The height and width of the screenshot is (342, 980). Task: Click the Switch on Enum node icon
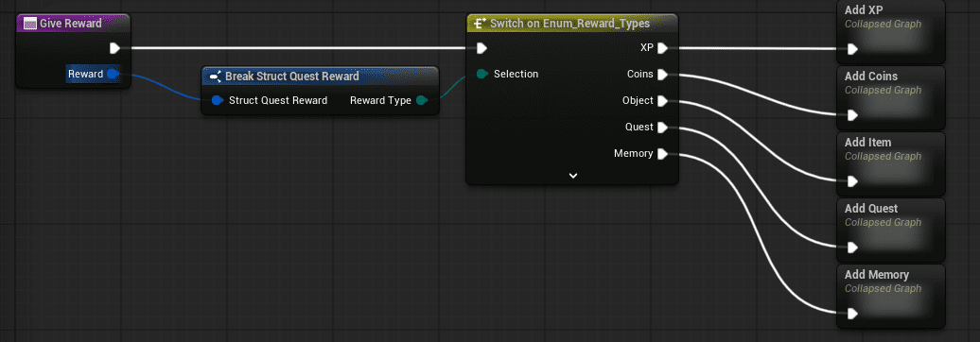[480, 24]
